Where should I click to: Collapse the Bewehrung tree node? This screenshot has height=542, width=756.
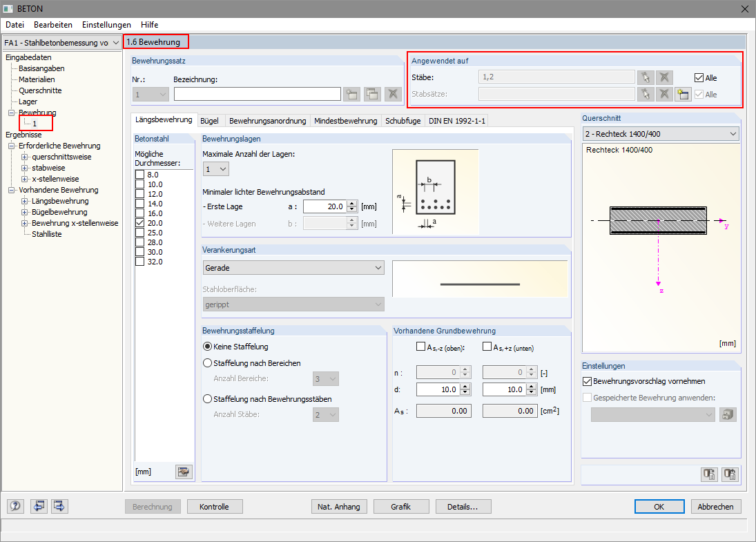tap(12, 113)
